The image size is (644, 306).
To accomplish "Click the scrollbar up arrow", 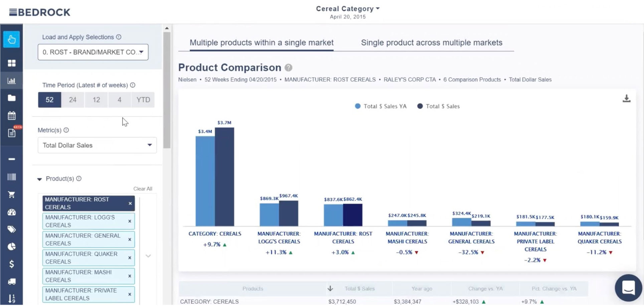I will [x=167, y=28].
